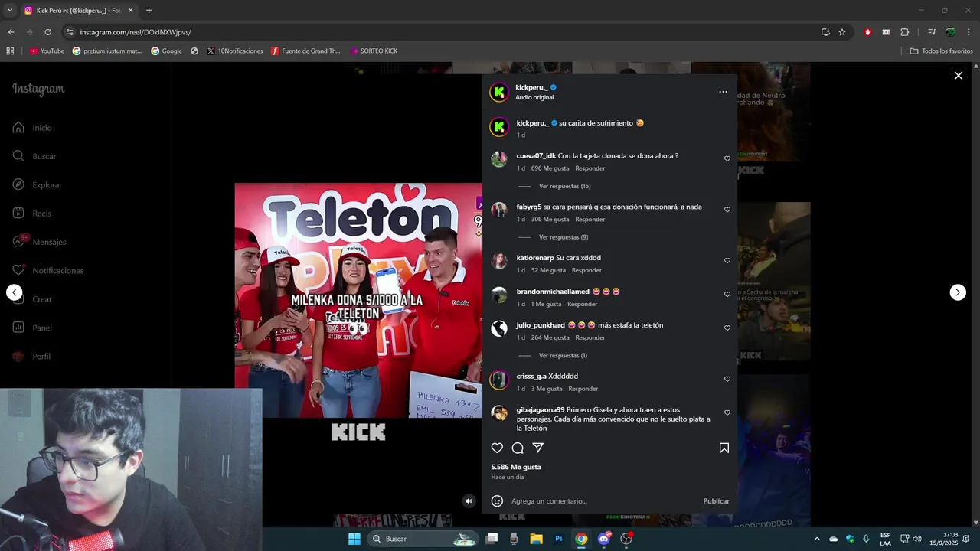Screen dimensions: 980x551
Task: Like fabyrg5's comment
Action: (x=727, y=210)
